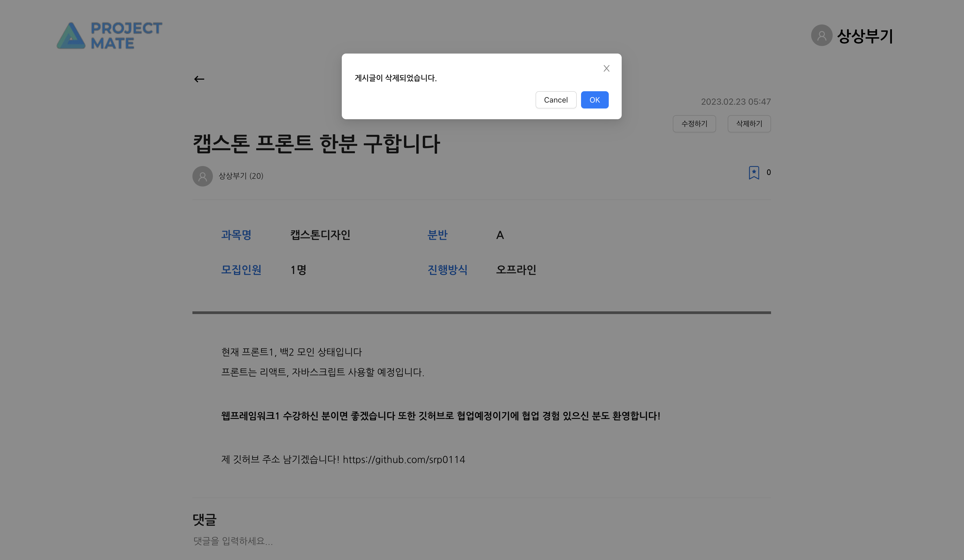Image resolution: width=964 pixels, height=560 pixels.
Task: Click the 과목명 label
Action: [x=236, y=235]
